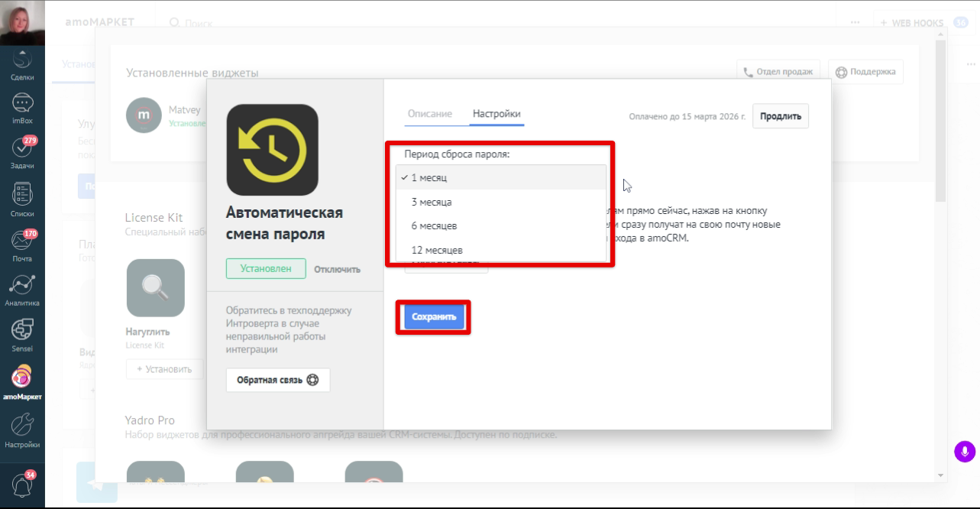Switch to the Настройки tab

(496, 114)
